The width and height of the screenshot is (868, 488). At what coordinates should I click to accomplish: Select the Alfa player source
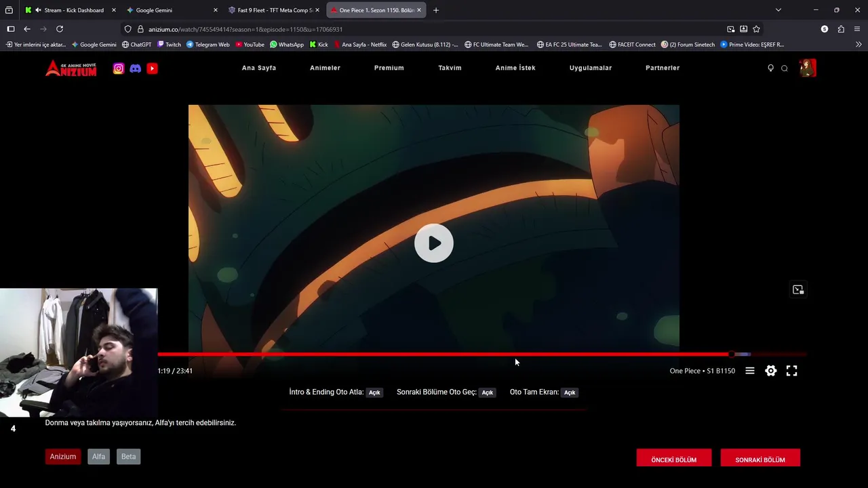tap(99, 457)
